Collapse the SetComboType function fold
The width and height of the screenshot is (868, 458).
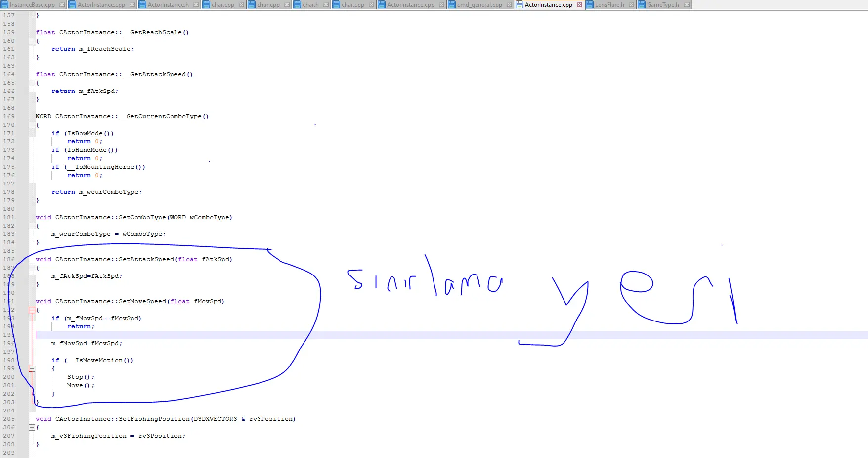pos(32,226)
